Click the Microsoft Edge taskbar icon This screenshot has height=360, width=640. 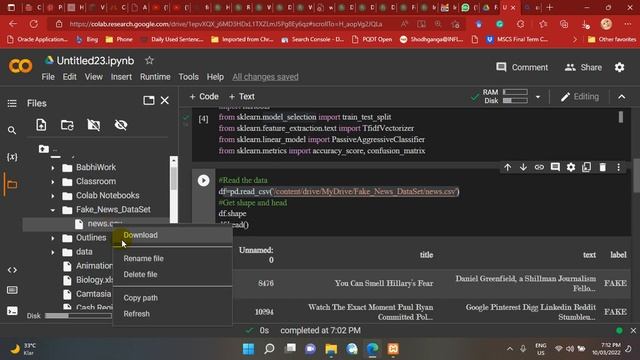tap(372, 349)
